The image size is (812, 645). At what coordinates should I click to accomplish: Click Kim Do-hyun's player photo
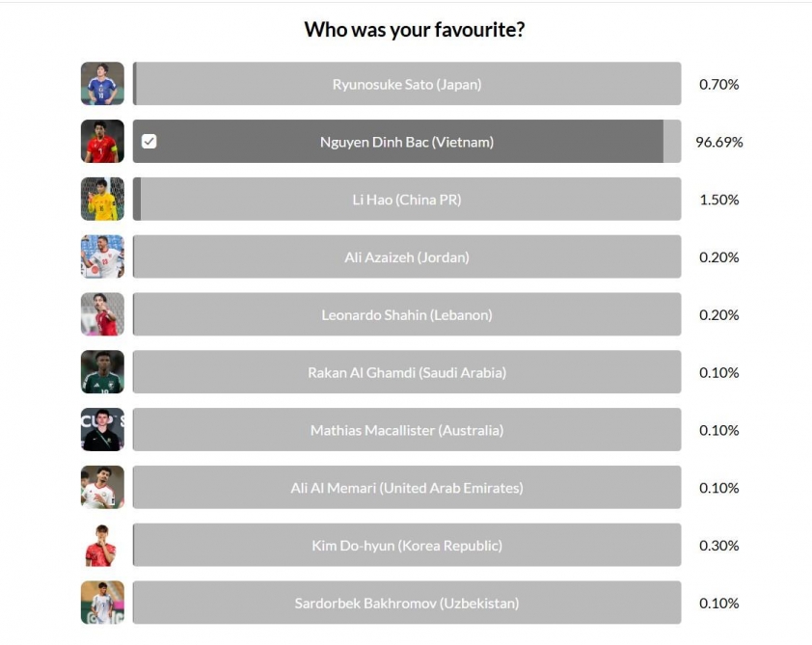point(102,546)
